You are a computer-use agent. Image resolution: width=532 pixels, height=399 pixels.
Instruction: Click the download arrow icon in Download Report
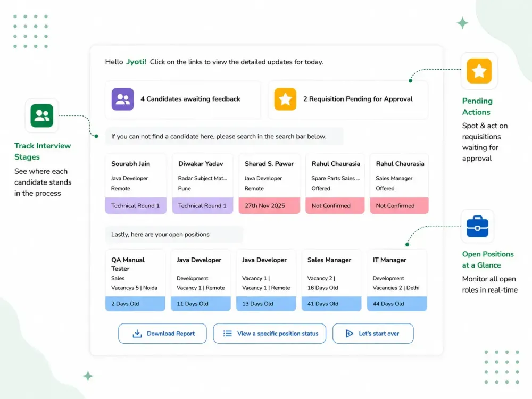pyautogui.click(x=137, y=334)
